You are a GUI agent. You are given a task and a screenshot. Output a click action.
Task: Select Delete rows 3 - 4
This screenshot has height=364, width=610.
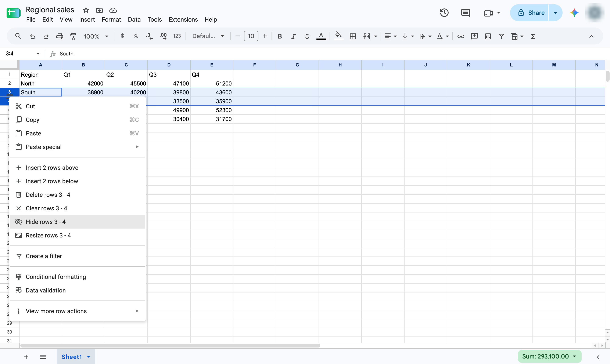click(x=77, y=194)
